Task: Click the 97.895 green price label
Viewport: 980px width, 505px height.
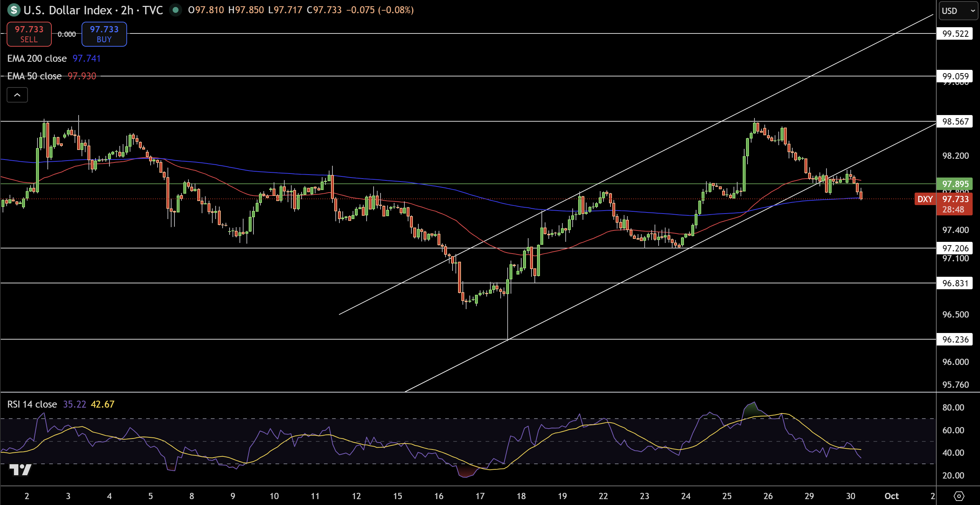Action: pyautogui.click(x=955, y=184)
